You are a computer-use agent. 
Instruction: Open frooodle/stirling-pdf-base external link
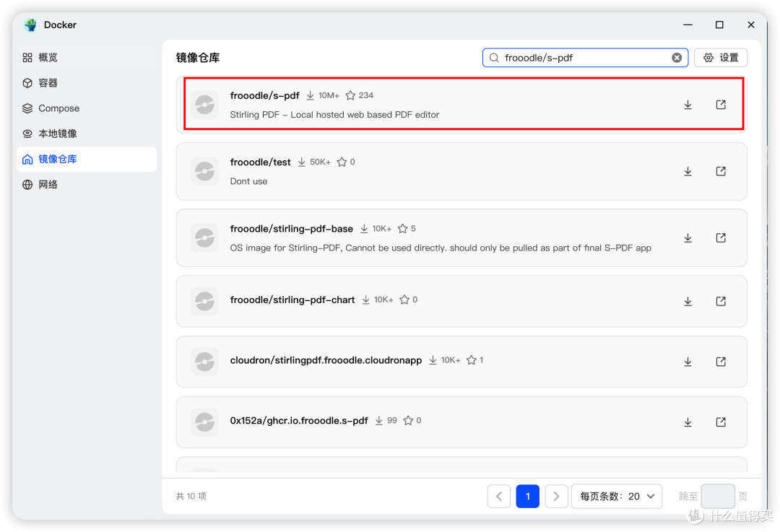coord(720,238)
